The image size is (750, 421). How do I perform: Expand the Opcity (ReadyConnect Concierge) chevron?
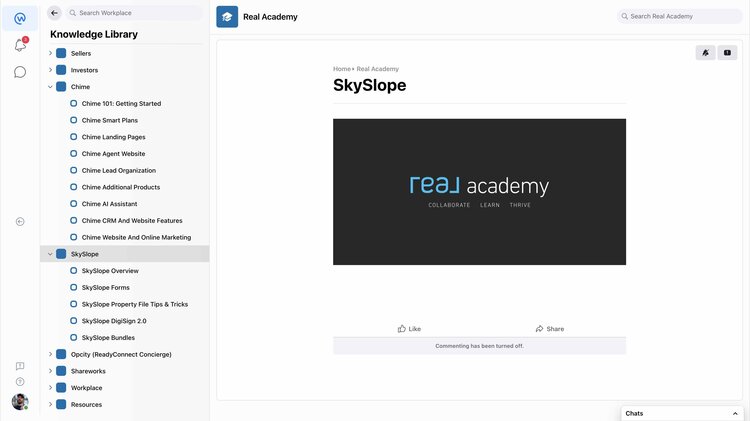[50, 355]
